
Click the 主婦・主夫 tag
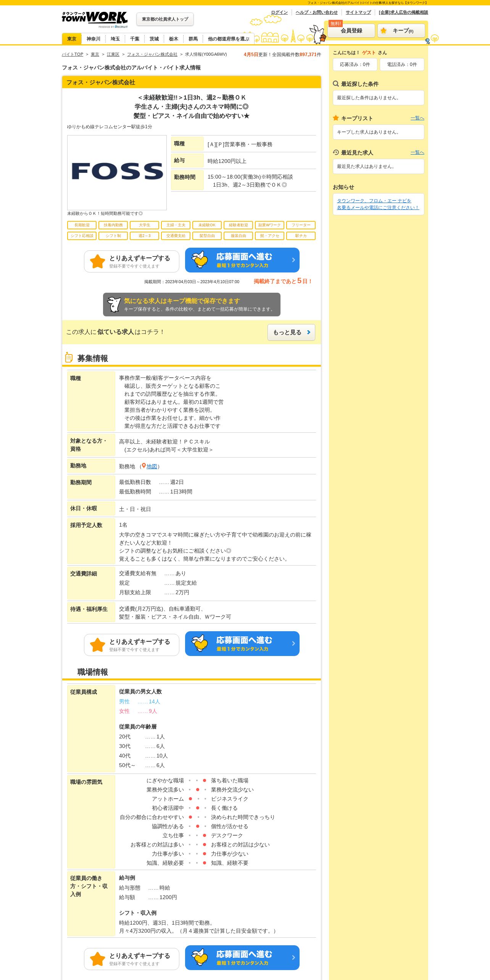[176, 225]
